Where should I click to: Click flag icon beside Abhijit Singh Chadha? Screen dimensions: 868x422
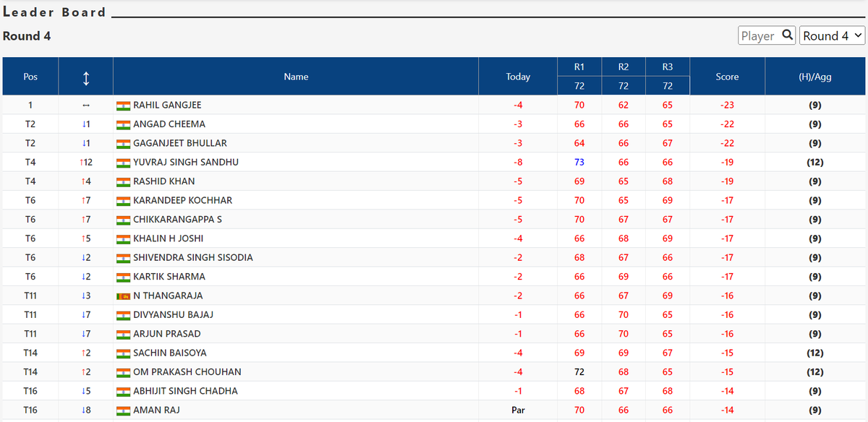[x=123, y=392]
